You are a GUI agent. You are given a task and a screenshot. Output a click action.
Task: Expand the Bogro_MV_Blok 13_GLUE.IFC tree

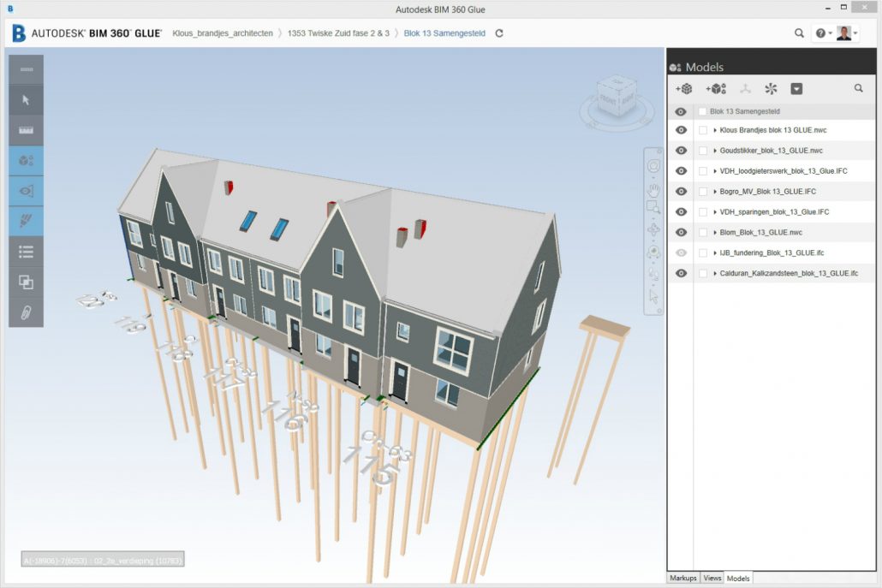715,192
